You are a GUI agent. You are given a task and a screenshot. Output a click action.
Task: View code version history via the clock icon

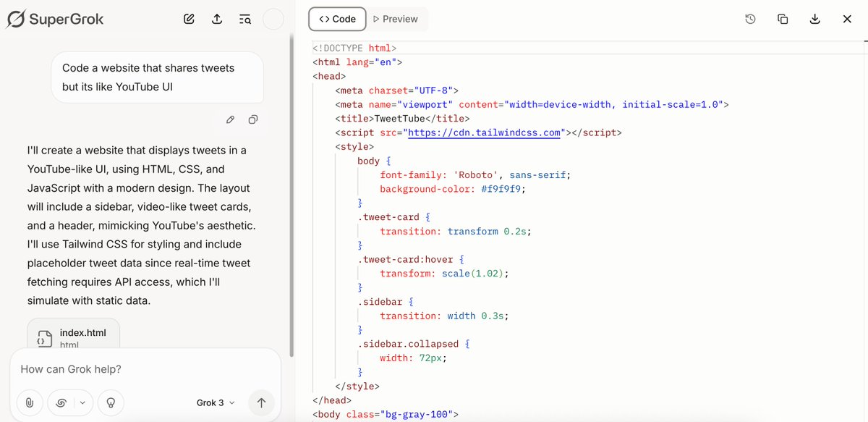pyautogui.click(x=750, y=19)
